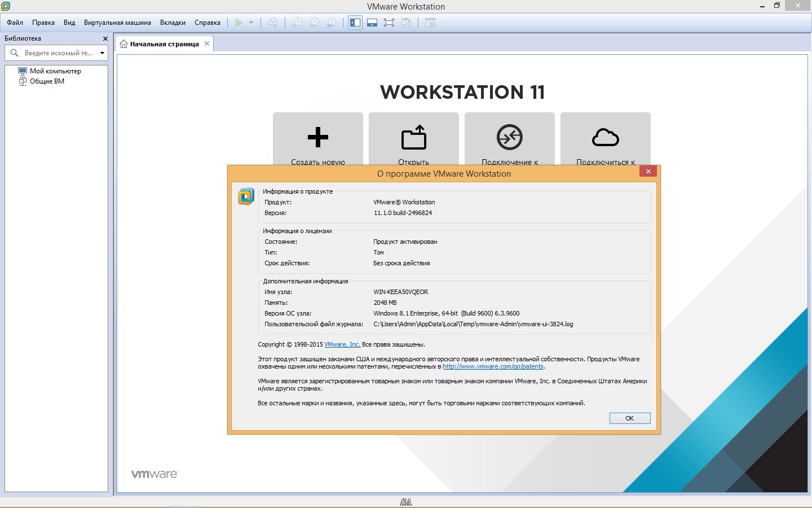
Task: Open the Вкладки menu
Action: 173,23
